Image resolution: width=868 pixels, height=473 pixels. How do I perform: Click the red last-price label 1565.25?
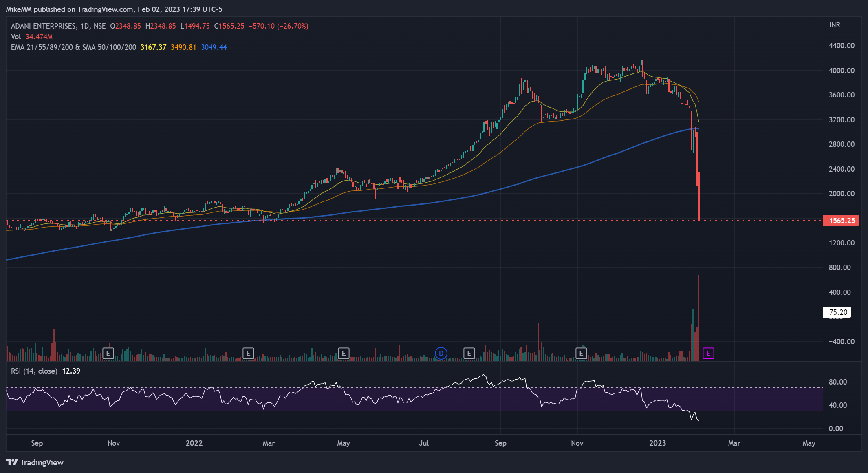click(x=841, y=221)
